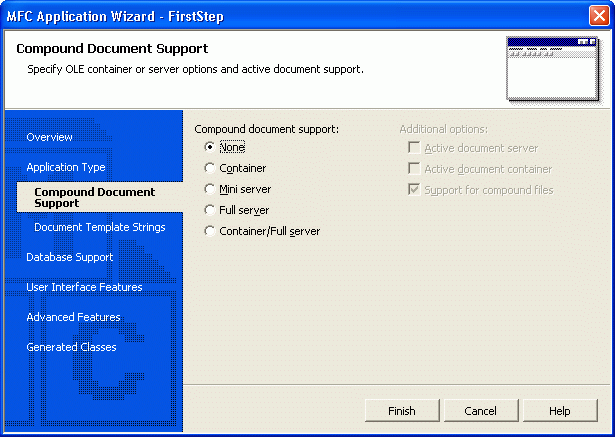Enable the Active document server checkbox
The image size is (615, 437).
[x=413, y=148]
